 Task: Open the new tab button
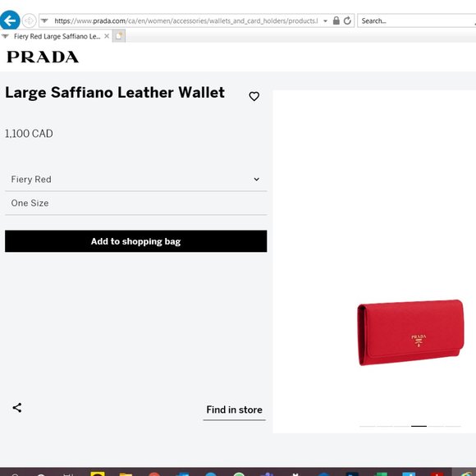(119, 36)
